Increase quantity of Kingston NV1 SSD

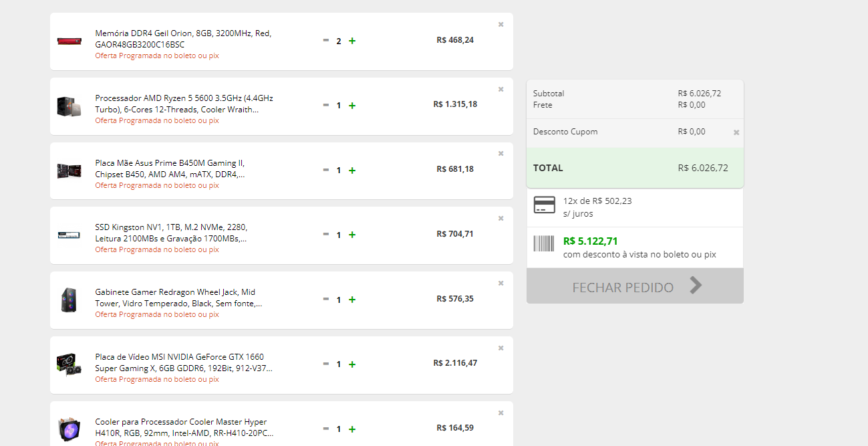pyautogui.click(x=352, y=235)
